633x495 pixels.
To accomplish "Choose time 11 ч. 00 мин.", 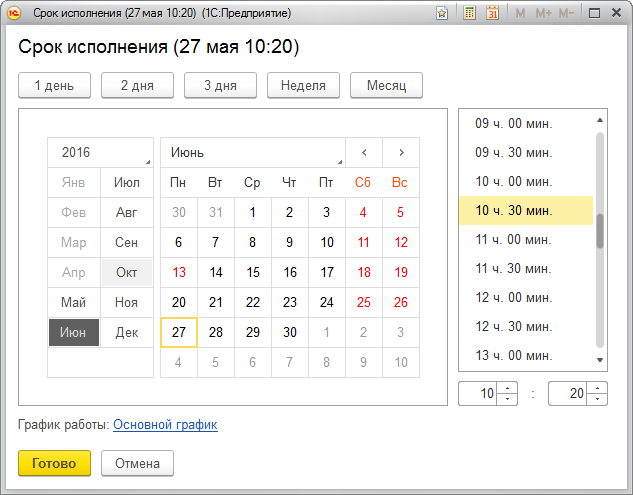I will [x=513, y=239].
